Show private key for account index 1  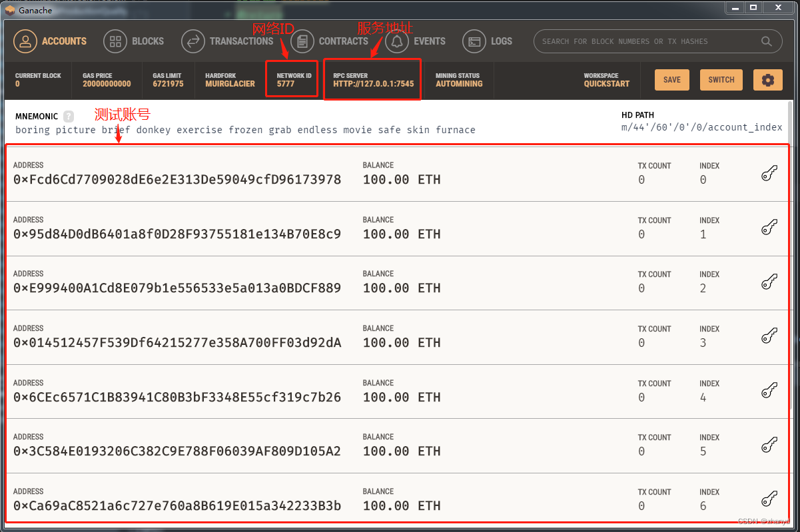coord(769,228)
